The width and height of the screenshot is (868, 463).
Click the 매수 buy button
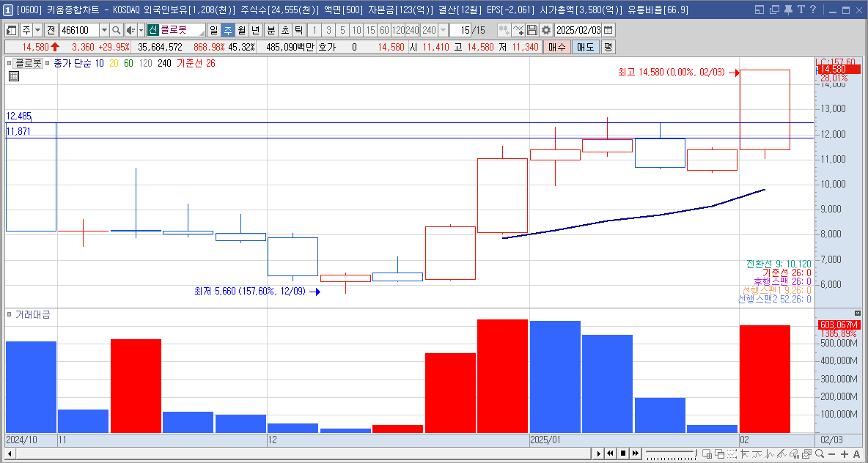(x=556, y=47)
